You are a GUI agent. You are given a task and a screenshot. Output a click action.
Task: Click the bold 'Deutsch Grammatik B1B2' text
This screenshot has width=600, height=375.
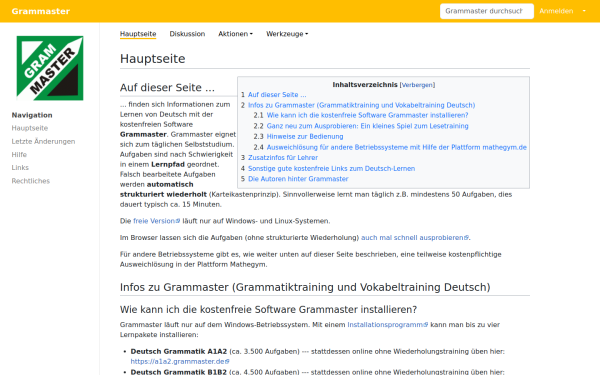pyautogui.click(x=179, y=372)
